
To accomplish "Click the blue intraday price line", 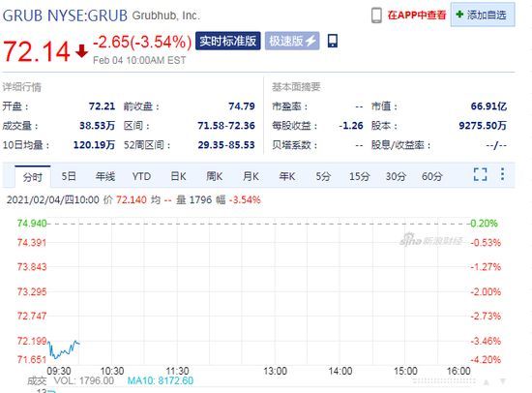I will [64, 349].
